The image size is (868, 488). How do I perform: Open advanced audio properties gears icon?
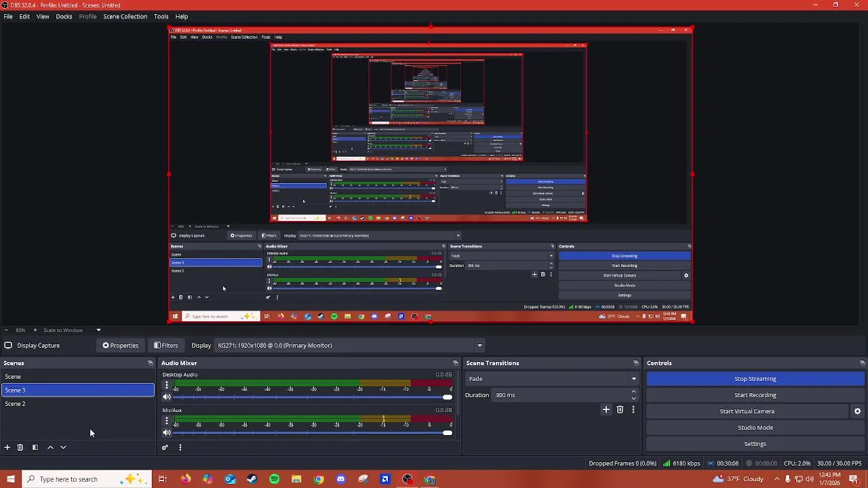(x=165, y=447)
